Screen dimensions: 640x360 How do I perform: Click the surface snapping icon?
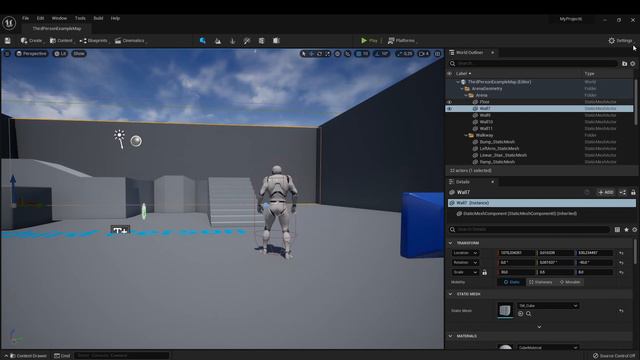[348, 53]
